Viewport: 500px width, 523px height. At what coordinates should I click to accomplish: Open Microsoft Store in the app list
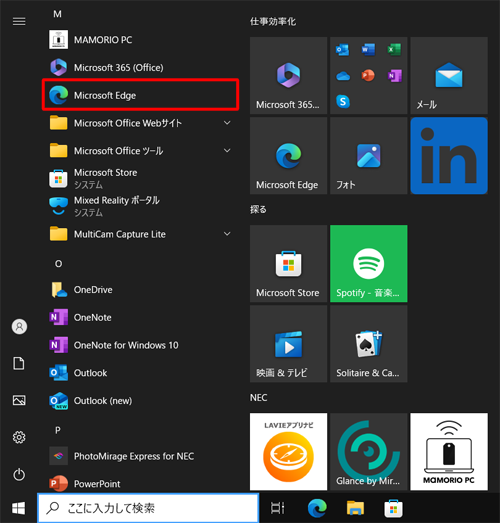point(140,178)
